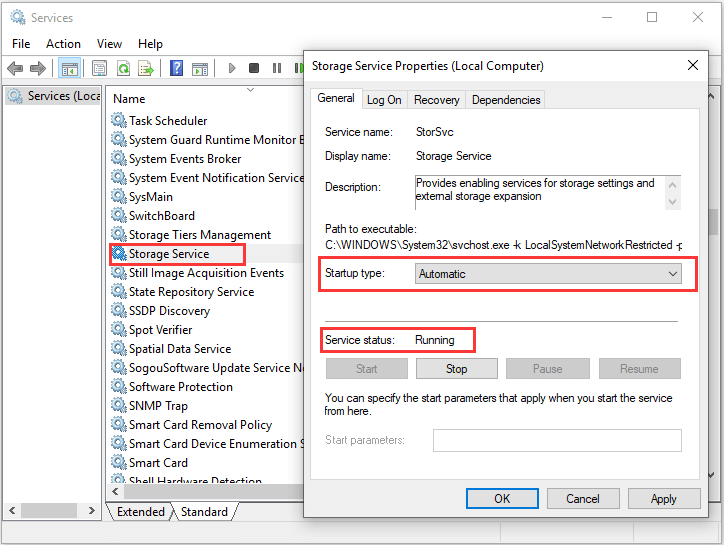Select Still Image Acquisition Events service
The width and height of the screenshot is (724, 545).
pos(206,272)
